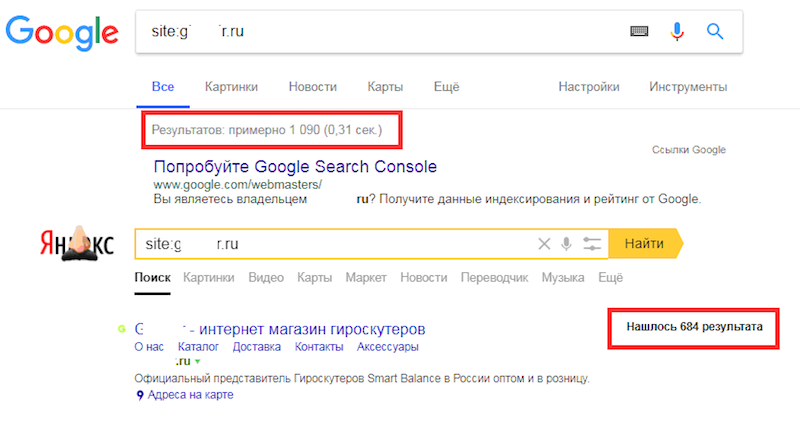Open Google's on-screen keyboard icon

(x=639, y=32)
